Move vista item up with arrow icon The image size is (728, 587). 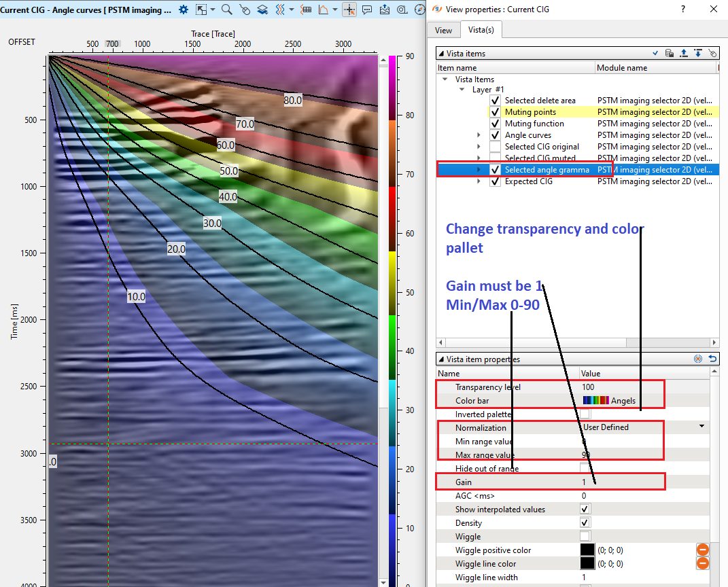point(684,53)
